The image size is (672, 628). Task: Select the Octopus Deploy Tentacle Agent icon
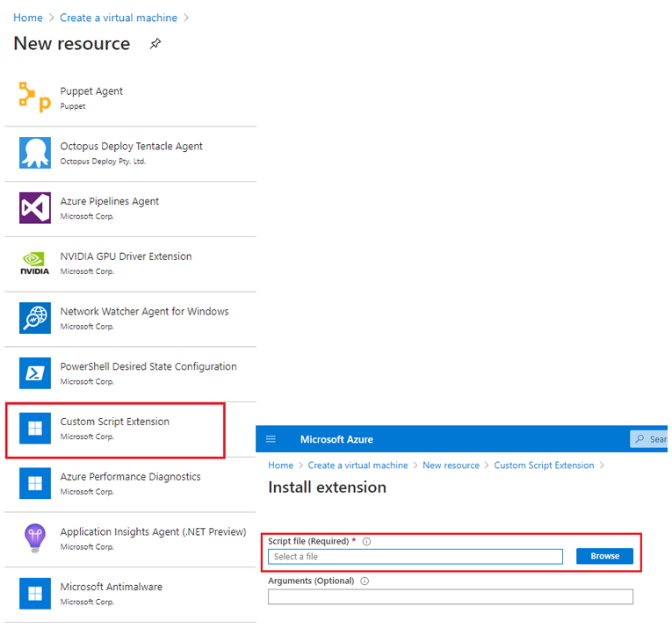click(35, 153)
